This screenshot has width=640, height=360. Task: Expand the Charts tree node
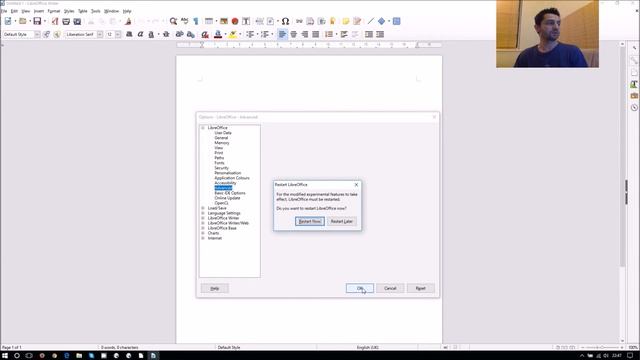(203, 233)
